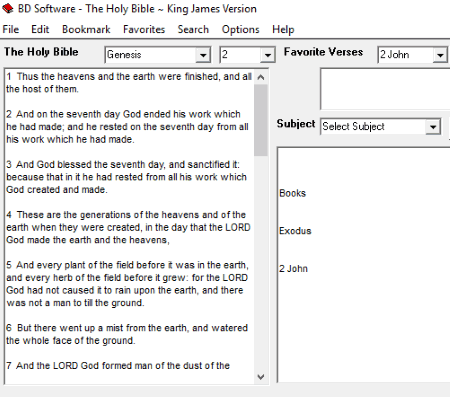
Task: Click the scroll down arrow of Bible text
Action: pyautogui.click(x=261, y=377)
